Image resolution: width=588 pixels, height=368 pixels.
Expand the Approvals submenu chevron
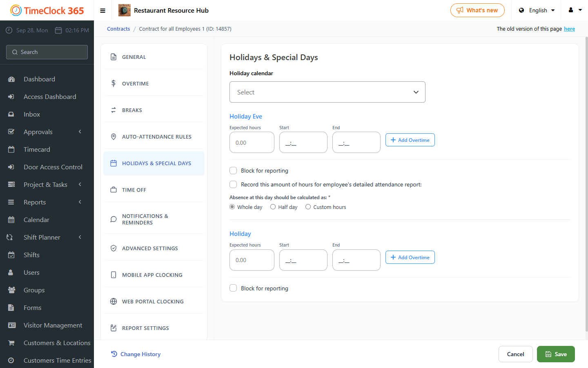pyautogui.click(x=80, y=132)
